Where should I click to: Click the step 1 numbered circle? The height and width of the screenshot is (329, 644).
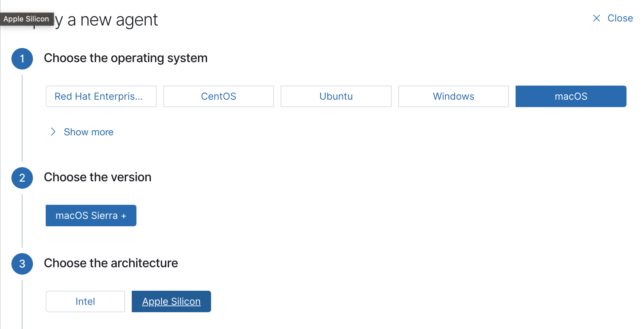point(22,59)
